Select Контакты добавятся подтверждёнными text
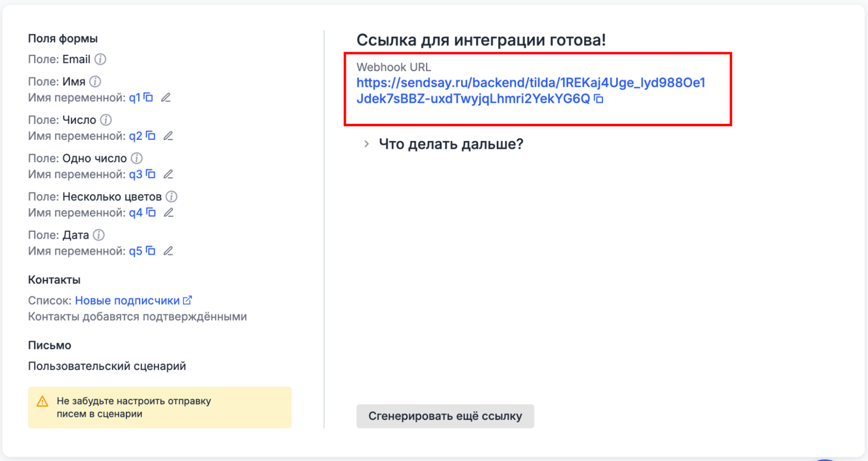Screen dimensions: 868x461 (137, 316)
